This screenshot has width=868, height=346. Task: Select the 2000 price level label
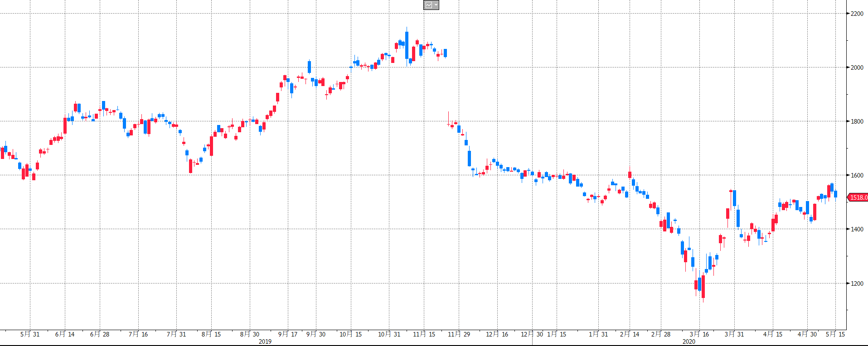pos(857,67)
